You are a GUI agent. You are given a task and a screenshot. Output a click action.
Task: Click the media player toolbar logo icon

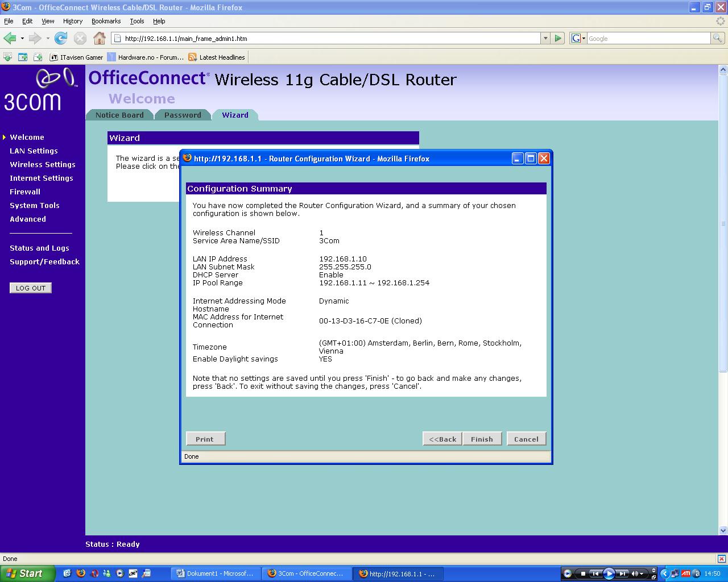click(568, 573)
